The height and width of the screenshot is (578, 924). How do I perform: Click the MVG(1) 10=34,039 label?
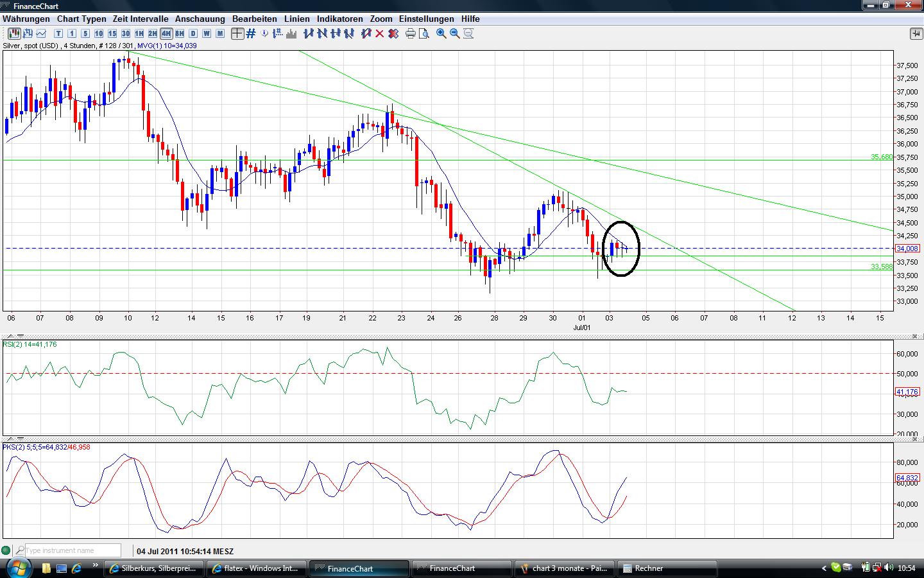tap(167, 46)
